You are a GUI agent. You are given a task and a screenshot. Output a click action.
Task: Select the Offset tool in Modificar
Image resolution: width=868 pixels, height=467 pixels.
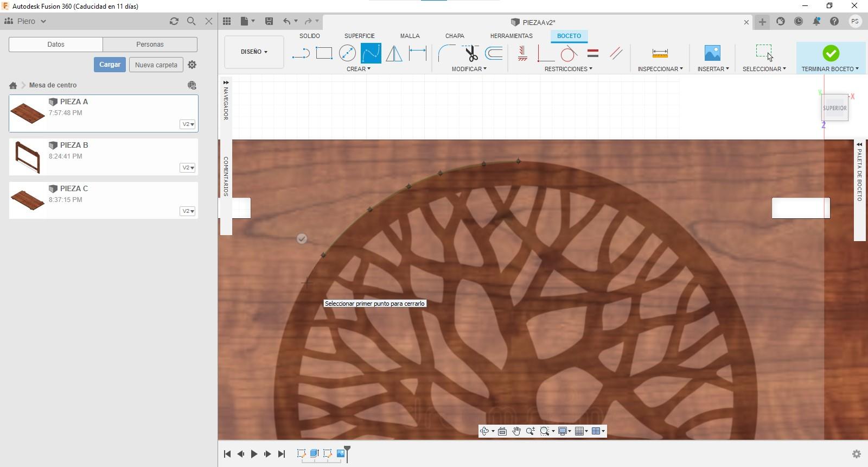point(494,53)
